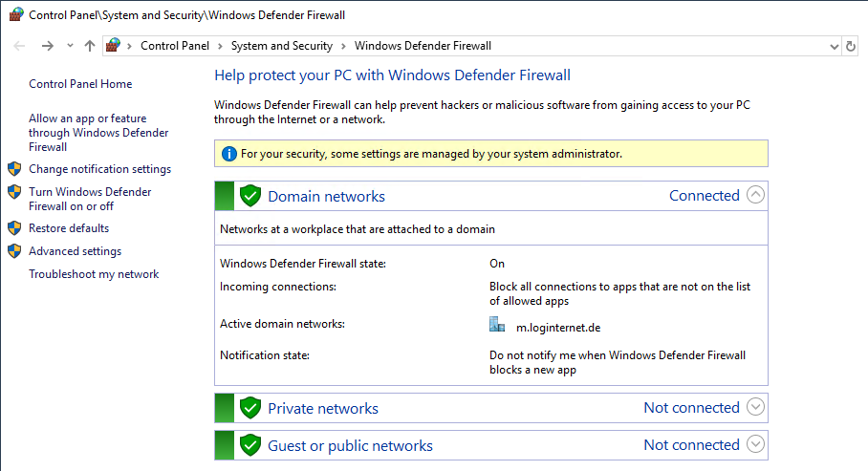Open Change notification settings link
The height and width of the screenshot is (471, 868).
[x=99, y=169]
